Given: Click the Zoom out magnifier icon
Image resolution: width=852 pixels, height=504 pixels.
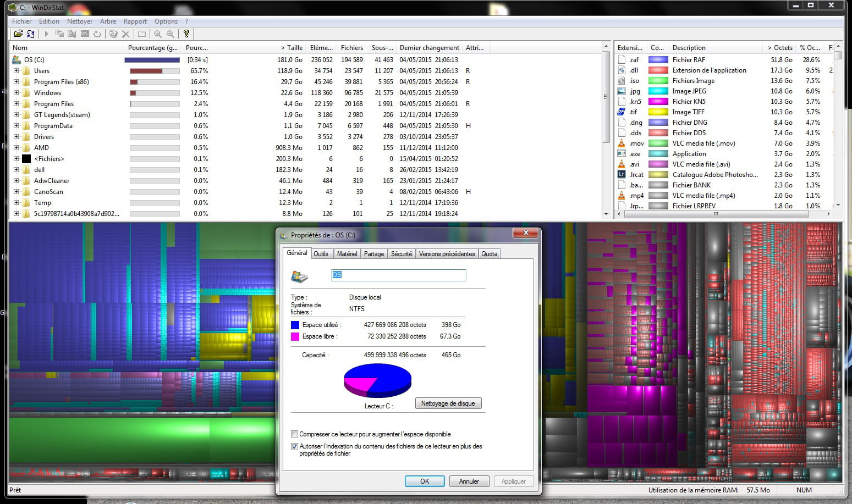Looking at the screenshot, I should (171, 34).
